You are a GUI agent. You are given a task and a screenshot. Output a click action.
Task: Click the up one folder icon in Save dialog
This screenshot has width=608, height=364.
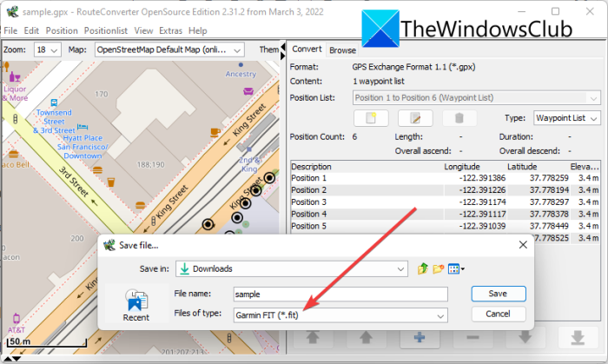[423, 268]
